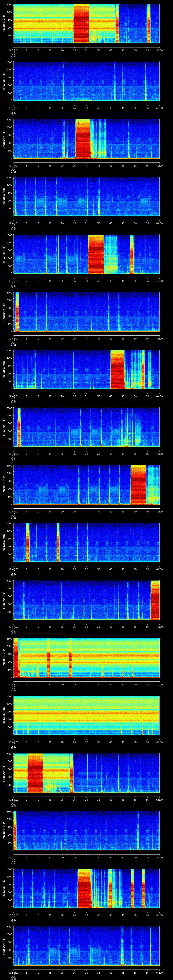Viewport: 173px width, 980px height.
Task: Select the spectrogram panel starting at 19:37:00
Action: (x=87, y=24)
